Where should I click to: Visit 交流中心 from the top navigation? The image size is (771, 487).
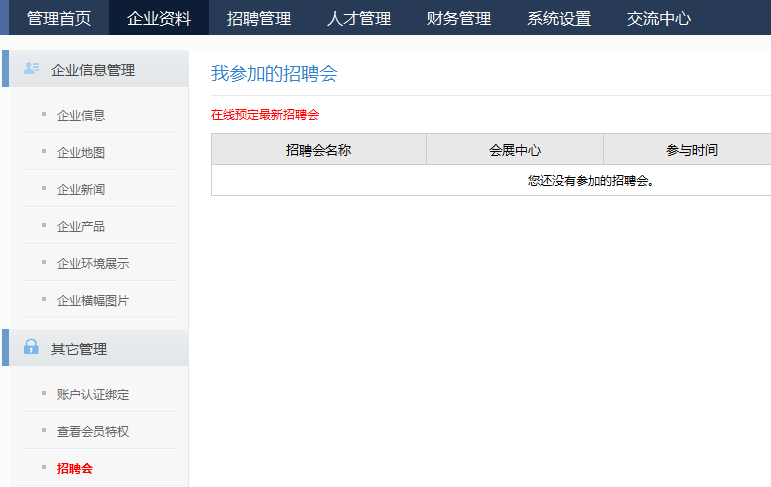[659, 18]
